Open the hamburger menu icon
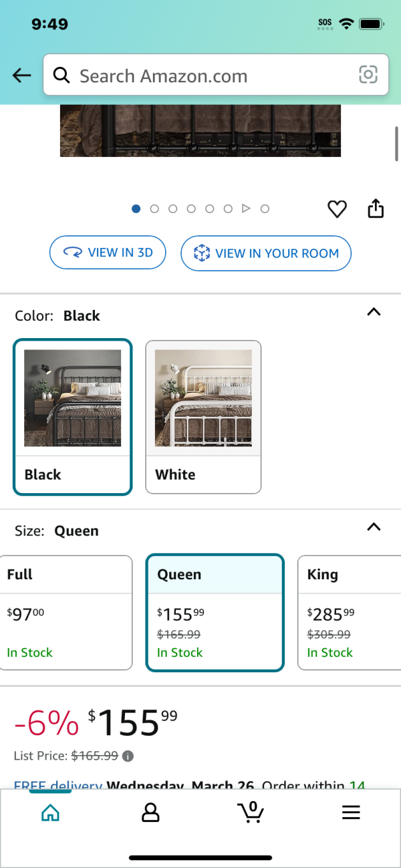 pos(351,813)
